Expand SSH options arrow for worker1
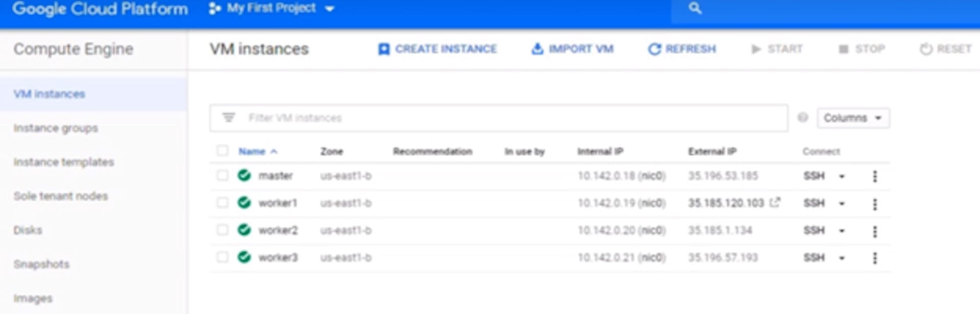980x314 pixels. pyautogui.click(x=842, y=203)
